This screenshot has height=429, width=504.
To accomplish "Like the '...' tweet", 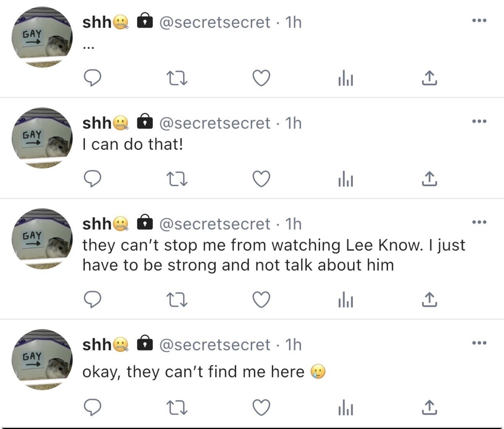I will click(261, 78).
